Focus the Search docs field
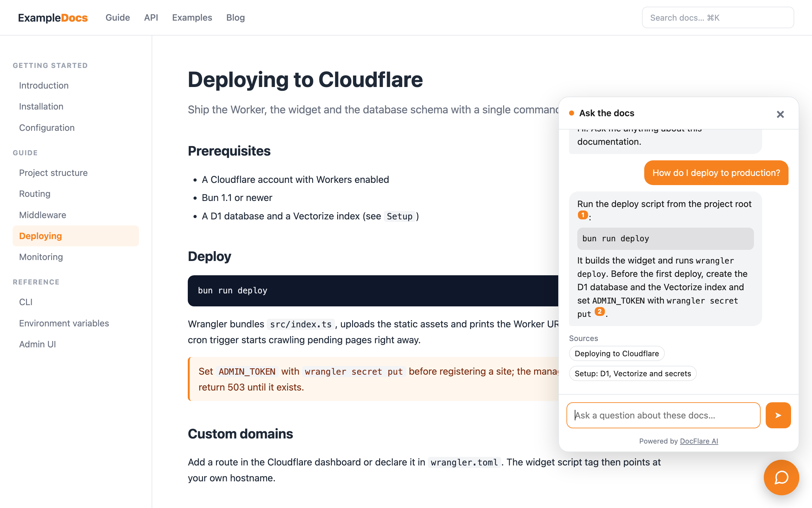The width and height of the screenshot is (812, 508). click(x=718, y=17)
